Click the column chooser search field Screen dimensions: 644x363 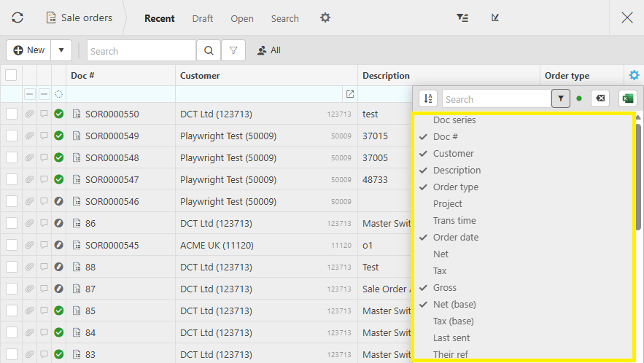[496, 98]
